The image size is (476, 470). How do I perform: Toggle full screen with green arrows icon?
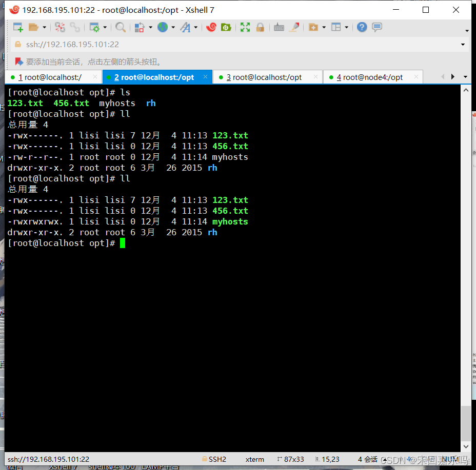245,27
